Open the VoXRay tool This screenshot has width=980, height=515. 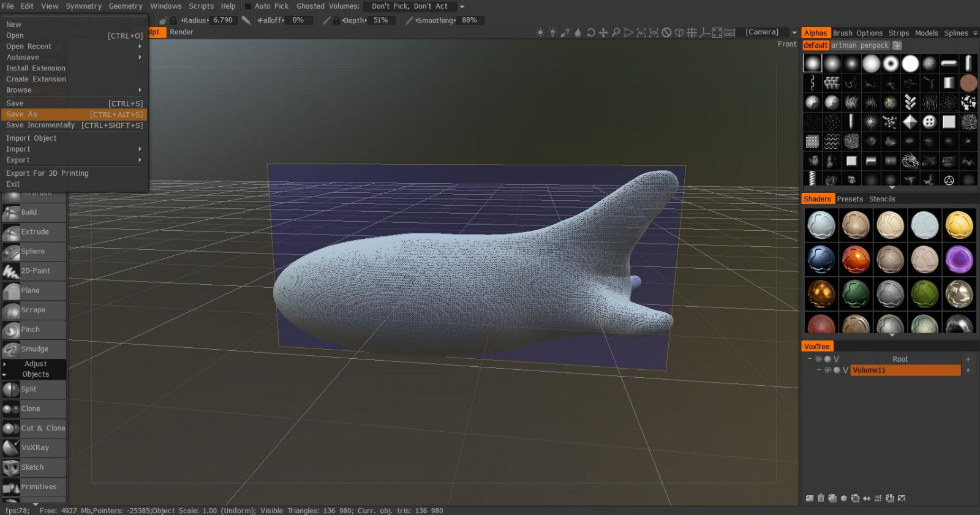coord(34,448)
